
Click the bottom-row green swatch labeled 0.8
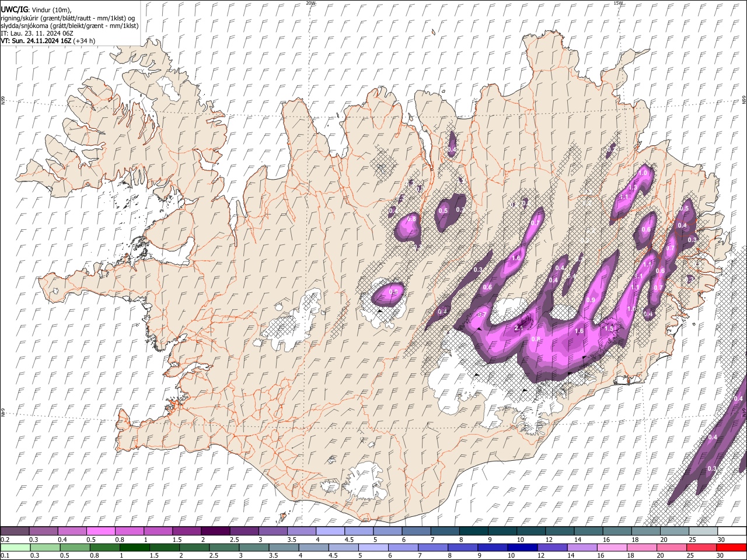104,547
